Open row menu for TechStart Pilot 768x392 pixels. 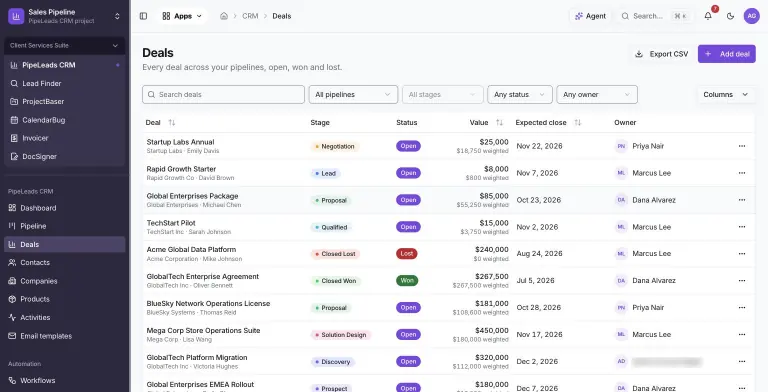pos(742,227)
